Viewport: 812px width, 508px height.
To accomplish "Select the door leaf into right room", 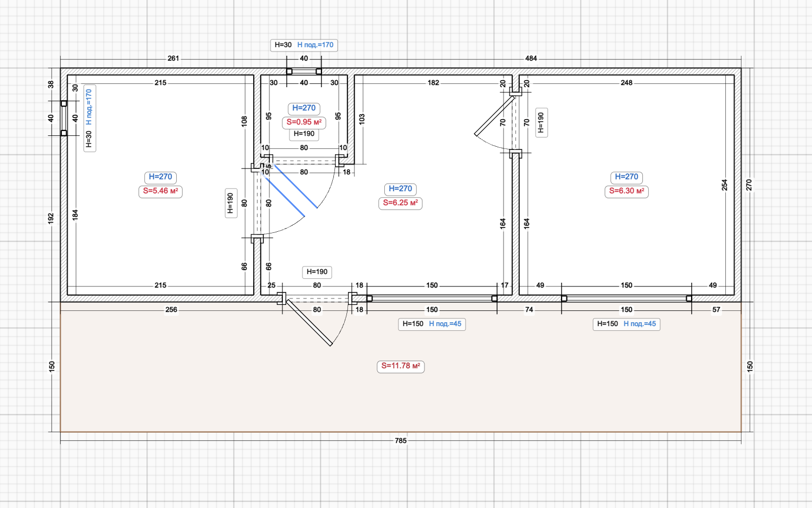I will [494, 116].
